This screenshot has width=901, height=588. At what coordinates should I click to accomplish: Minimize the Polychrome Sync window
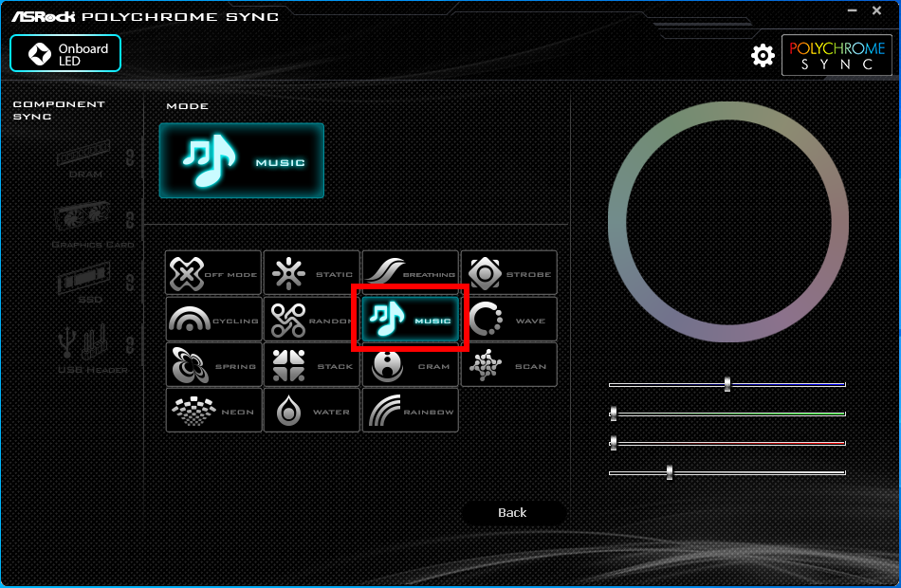coord(853,10)
